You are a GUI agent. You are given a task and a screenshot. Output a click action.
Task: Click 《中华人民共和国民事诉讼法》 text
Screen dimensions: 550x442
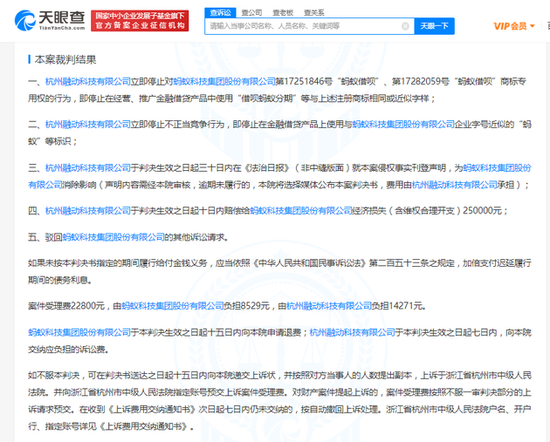309,263
